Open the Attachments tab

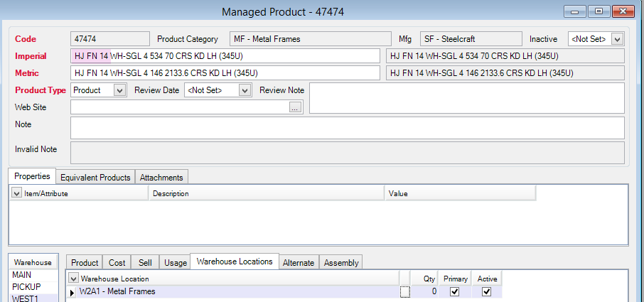(x=161, y=177)
